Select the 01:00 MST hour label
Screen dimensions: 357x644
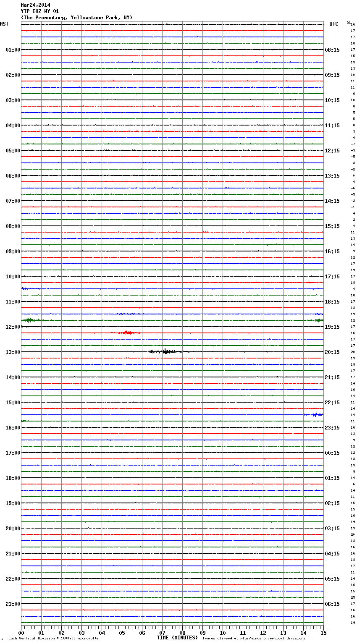point(13,50)
